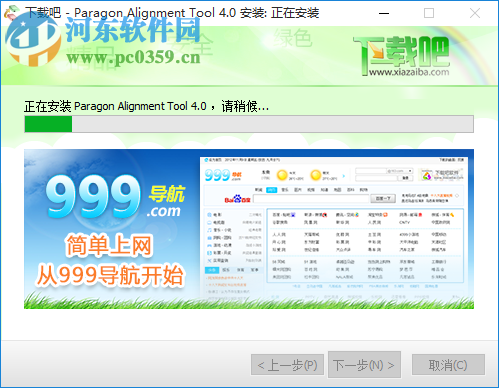This screenshot has width=499, height=388.
Task: Close the installer window
Action: (475, 13)
